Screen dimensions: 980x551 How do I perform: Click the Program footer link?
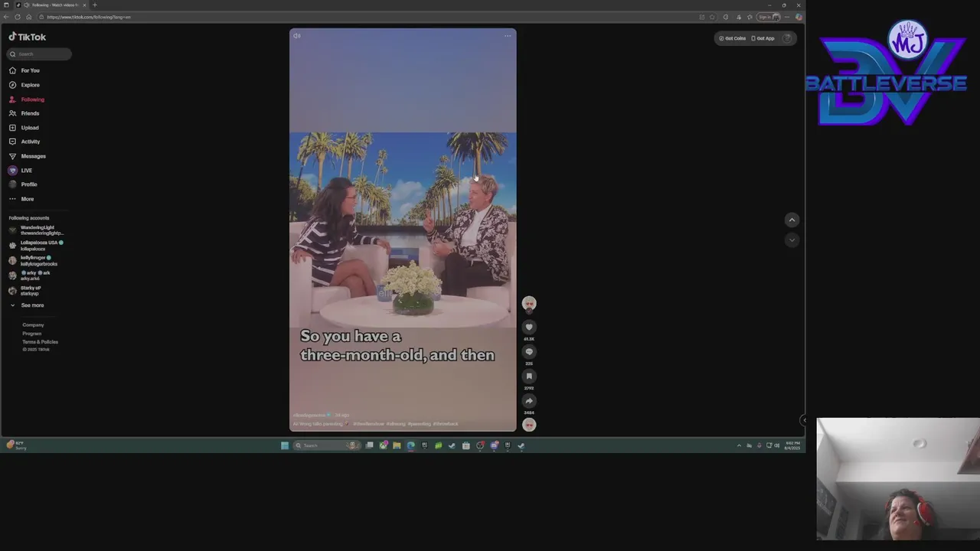(32, 334)
